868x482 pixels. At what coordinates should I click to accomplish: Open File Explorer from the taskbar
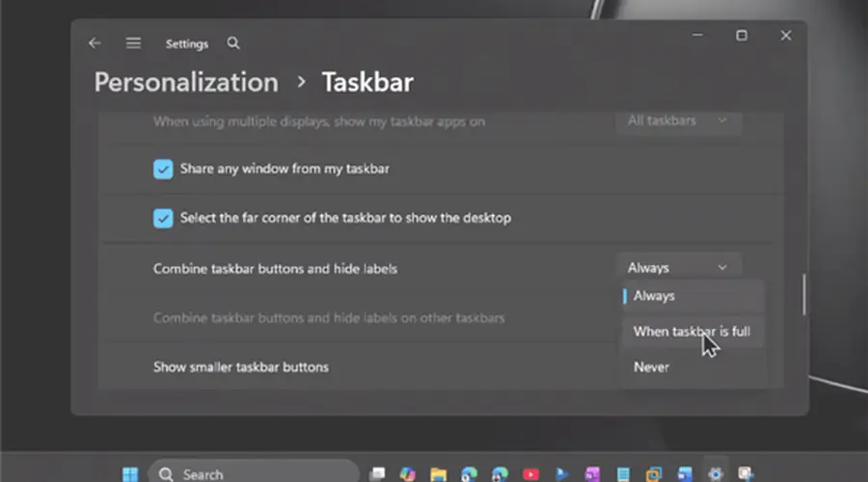[439, 474]
